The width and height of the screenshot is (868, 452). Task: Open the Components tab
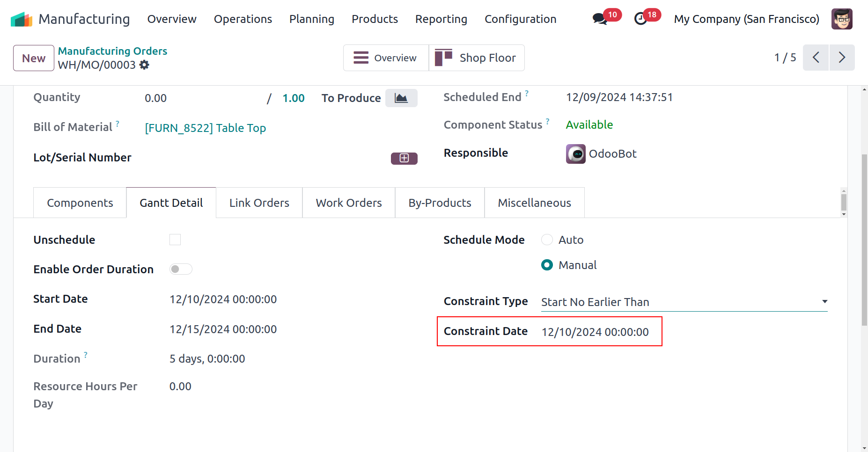pyautogui.click(x=80, y=203)
